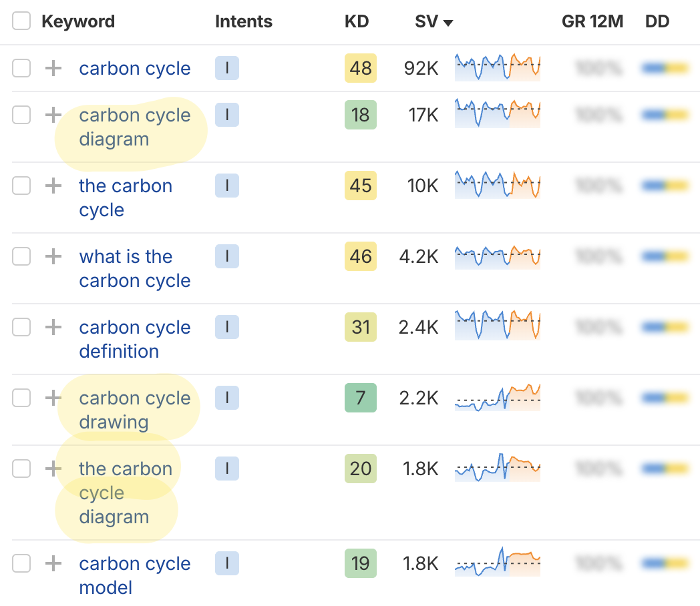Open 'carbon cycle' keyword link
700x606 pixels.
coord(135,68)
